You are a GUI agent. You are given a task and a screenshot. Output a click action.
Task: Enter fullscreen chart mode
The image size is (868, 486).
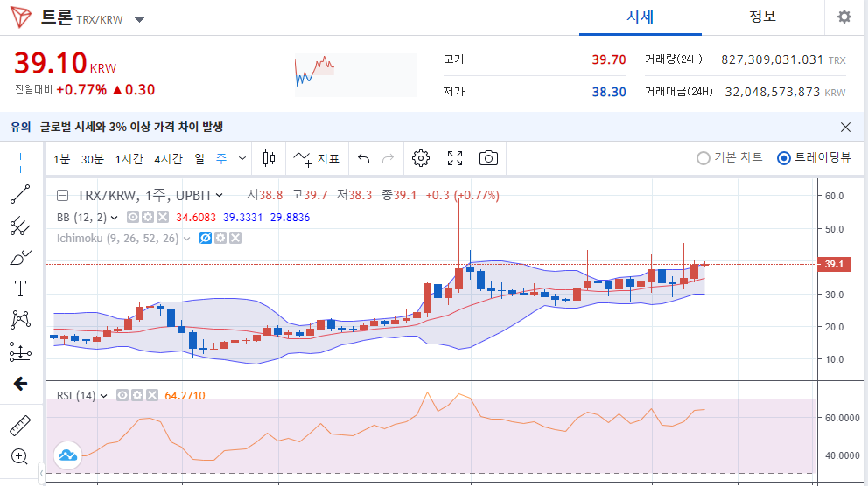[x=455, y=159]
